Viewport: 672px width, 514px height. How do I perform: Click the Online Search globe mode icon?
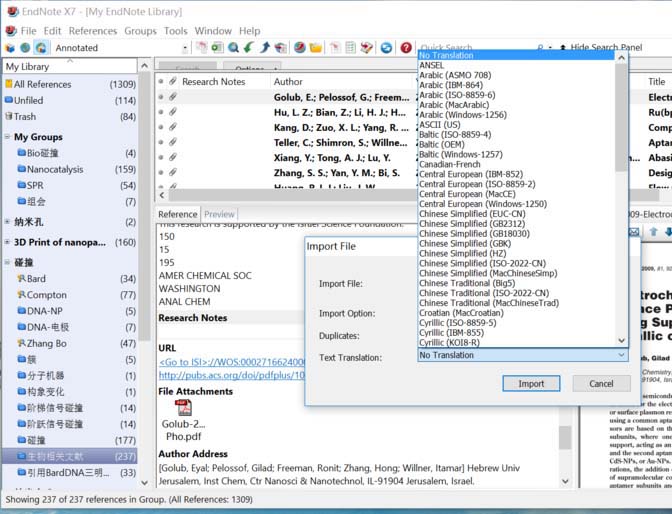pos(25,47)
